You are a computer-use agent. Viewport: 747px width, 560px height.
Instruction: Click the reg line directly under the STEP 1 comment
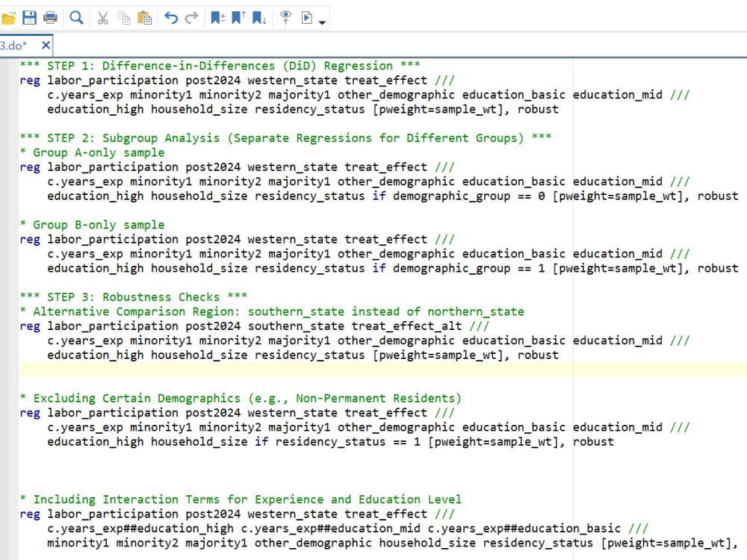(237, 81)
